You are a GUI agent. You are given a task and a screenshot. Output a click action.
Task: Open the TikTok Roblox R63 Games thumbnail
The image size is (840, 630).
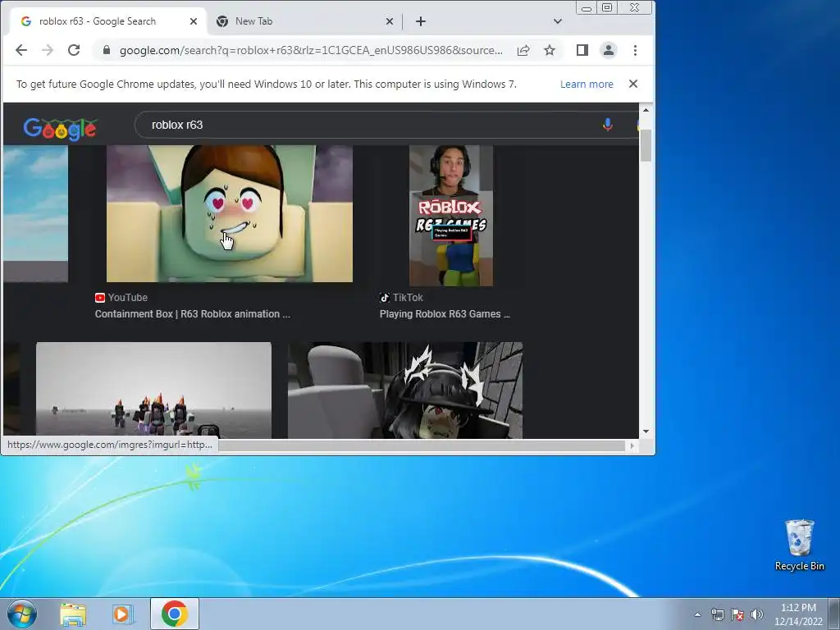pos(451,216)
